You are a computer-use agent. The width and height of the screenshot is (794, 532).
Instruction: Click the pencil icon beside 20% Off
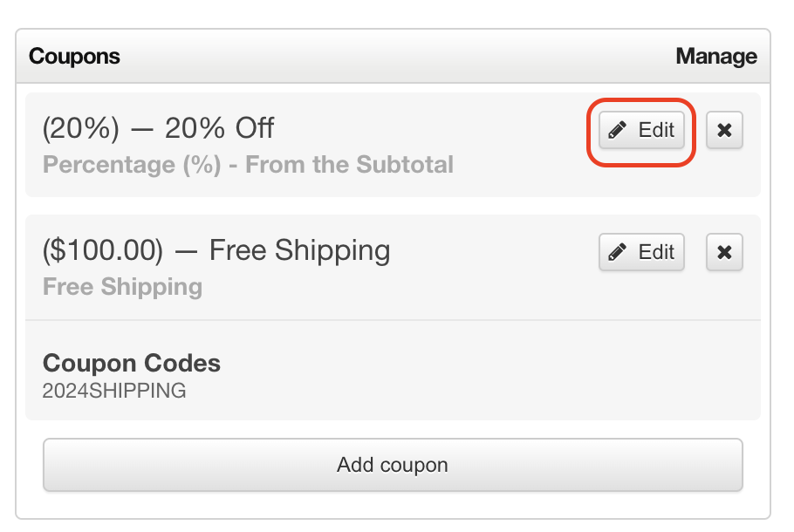click(x=617, y=130)
